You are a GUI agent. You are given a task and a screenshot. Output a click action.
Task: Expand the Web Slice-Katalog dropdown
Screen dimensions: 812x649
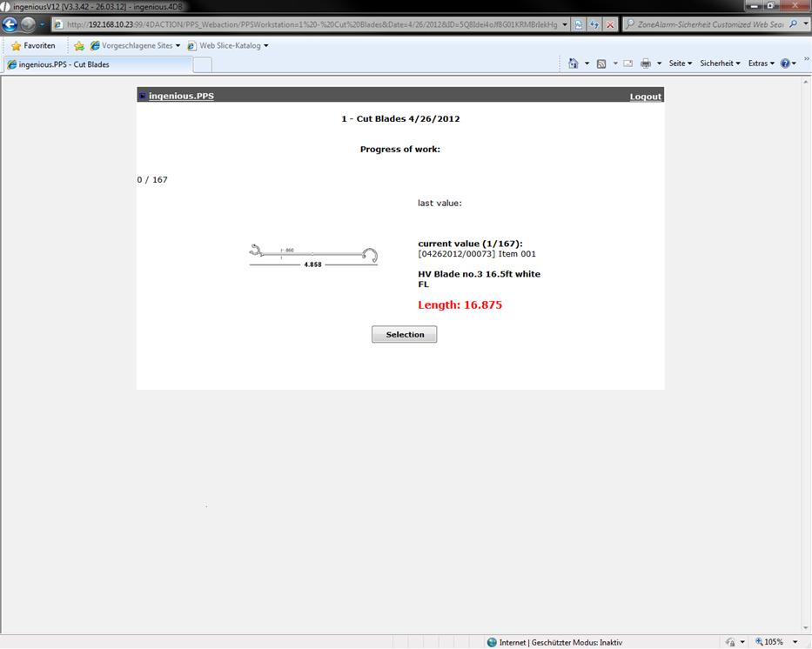tap(228, 45)
